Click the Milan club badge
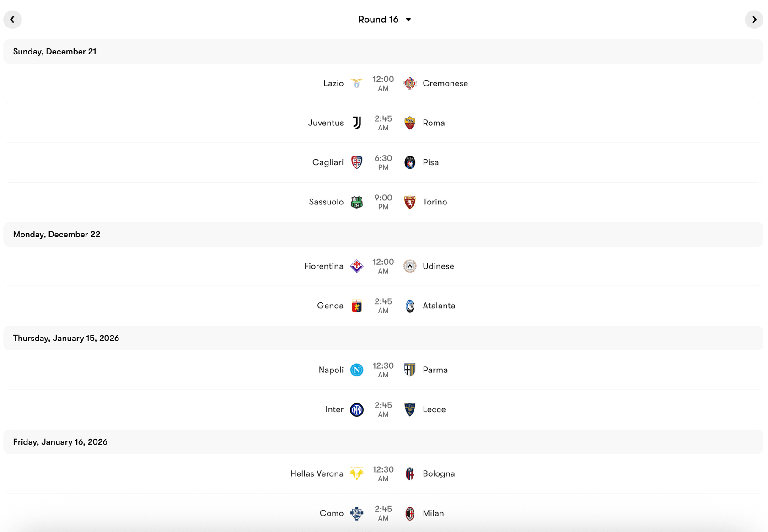Viewport: 768px width, 532px height. tap(410, 513)
